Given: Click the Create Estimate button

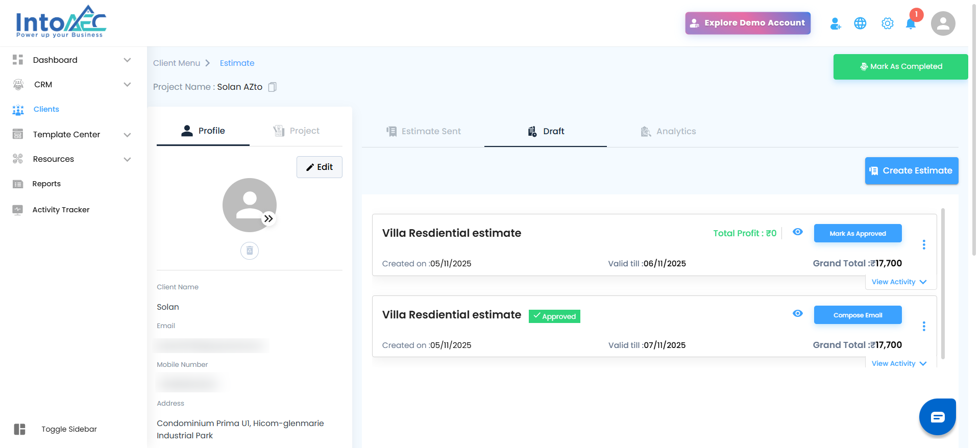Looking at the screenshot, I should (912, 171).
